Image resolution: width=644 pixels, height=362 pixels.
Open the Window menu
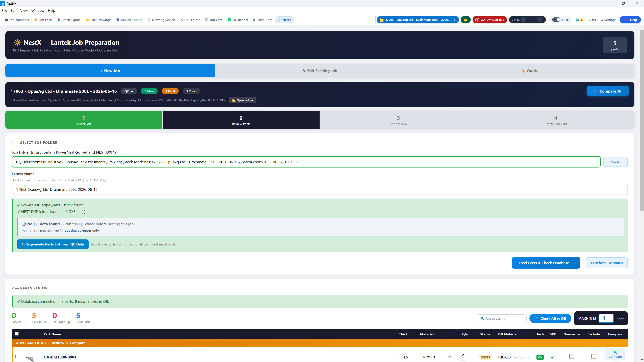click(x=38, y=11)
